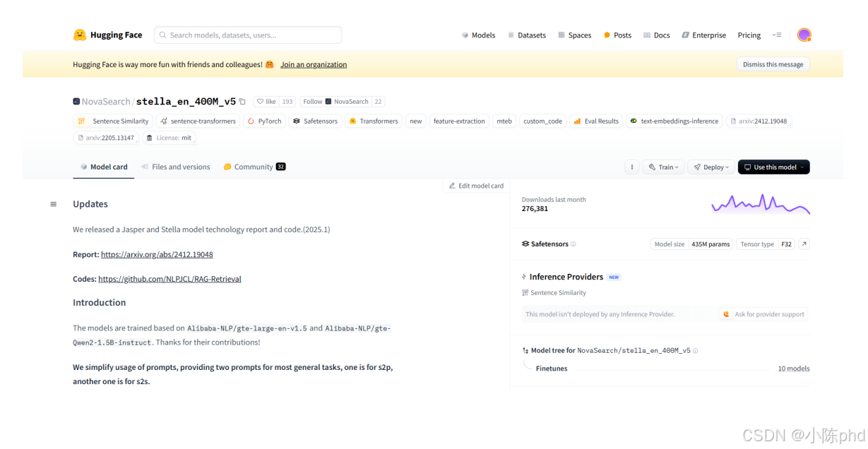This screenshot has width=868, height=449.
Task: Open the Models nav item
Action: pyautogui.click(x=478, y=35)
